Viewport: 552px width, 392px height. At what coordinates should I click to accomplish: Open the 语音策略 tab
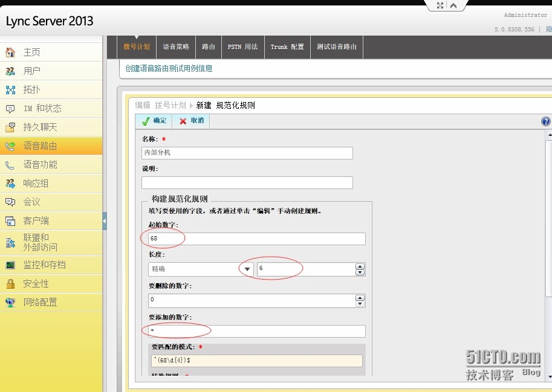(176, 47)
